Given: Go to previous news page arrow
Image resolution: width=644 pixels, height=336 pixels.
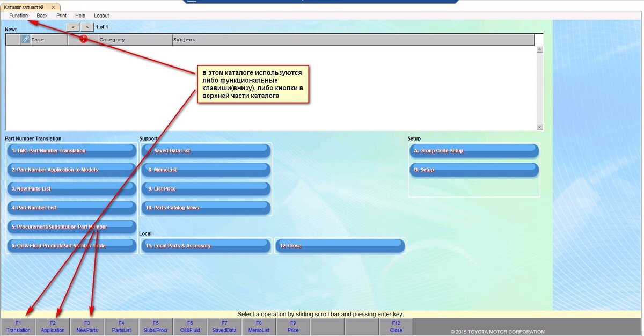Looking at the screenshot, I should coord(72,27).
